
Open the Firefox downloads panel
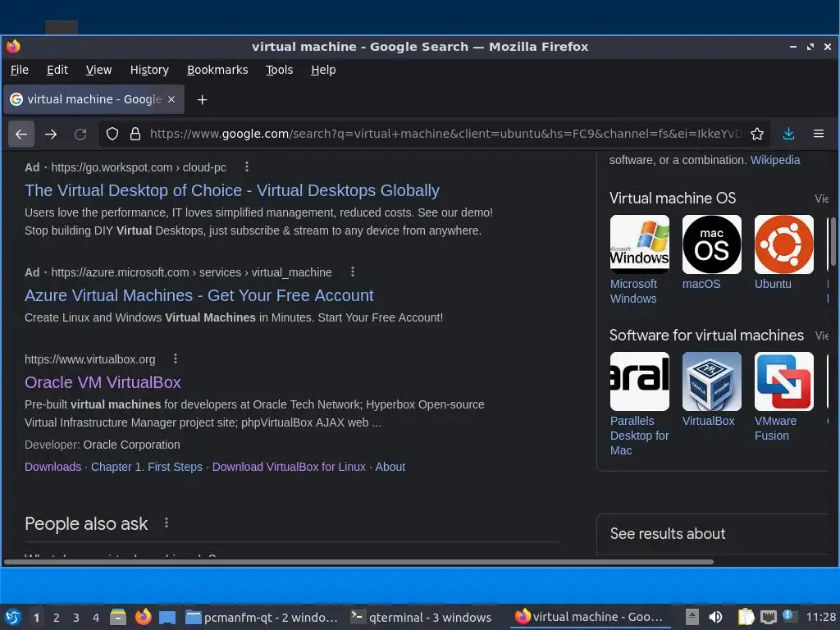coord(788,134)
